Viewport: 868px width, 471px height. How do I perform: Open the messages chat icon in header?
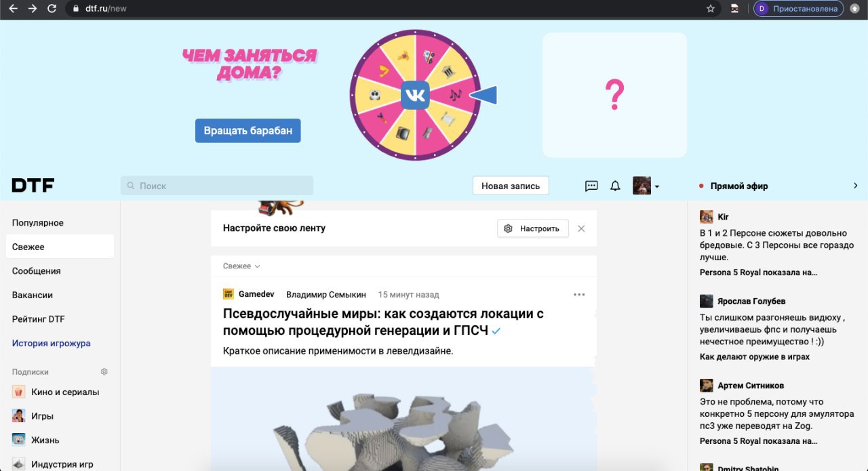591,186
